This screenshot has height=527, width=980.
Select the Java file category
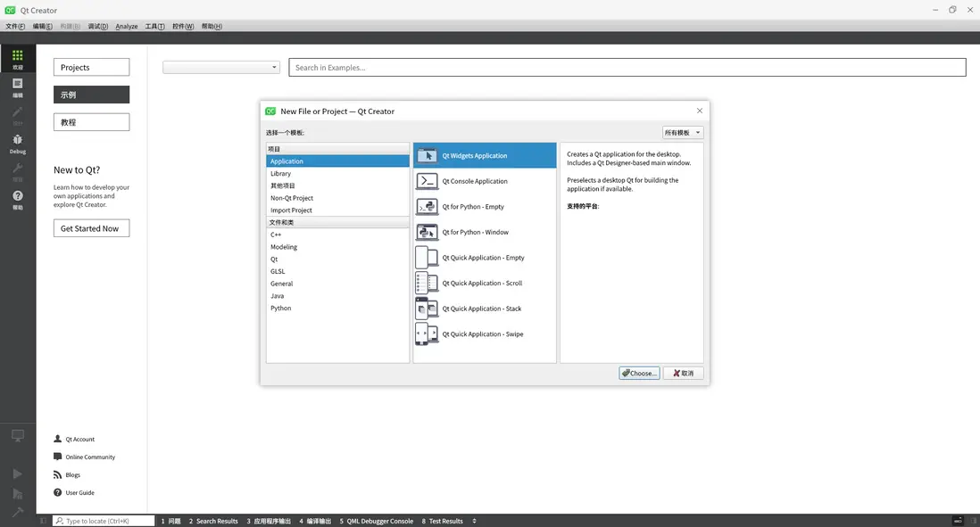pyautogui.click(x=337, y=296)
